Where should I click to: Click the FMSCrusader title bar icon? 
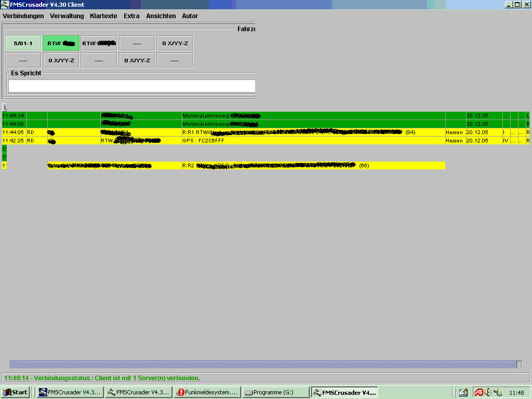coord(6,5)
